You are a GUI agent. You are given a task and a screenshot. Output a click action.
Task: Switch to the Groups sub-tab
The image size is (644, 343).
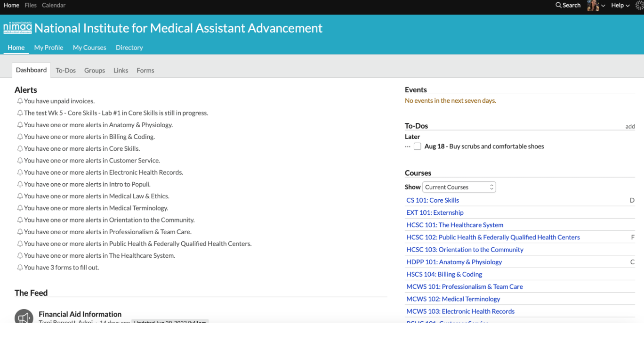click(95, 70)
